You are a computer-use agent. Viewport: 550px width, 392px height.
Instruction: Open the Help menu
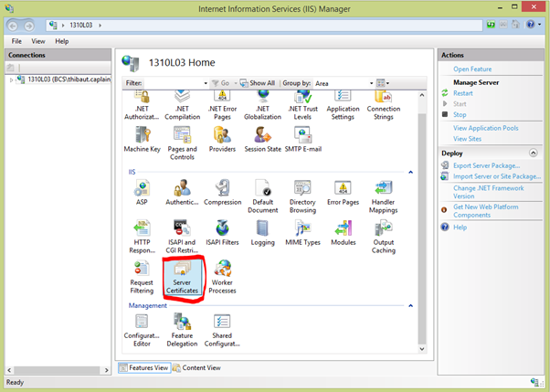pyautogui.click(x=62, y=41)
